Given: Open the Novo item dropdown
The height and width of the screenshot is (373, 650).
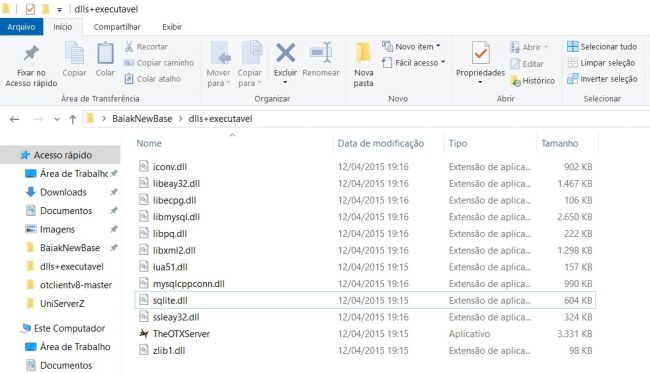Looking at the screenshot, I should [x=411, y=47].
